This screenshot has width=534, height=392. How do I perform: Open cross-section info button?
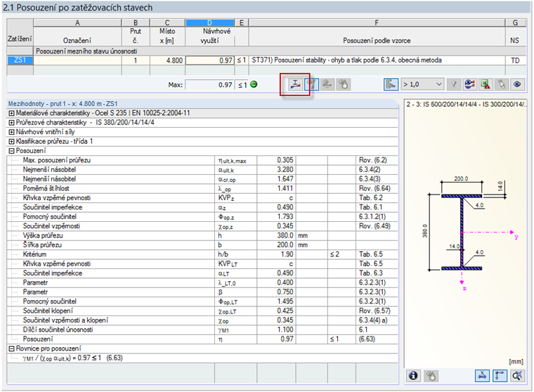pyautogui.click(x=413, y=376)
